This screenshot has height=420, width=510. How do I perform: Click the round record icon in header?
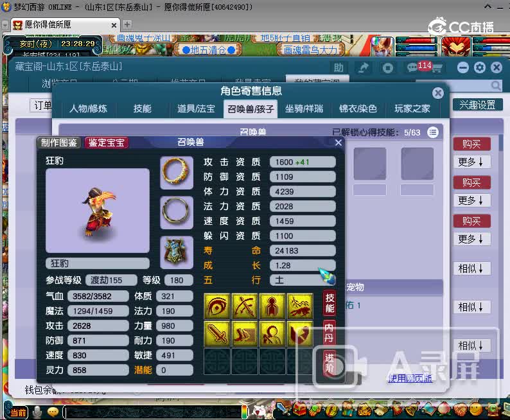click(388, 68)
